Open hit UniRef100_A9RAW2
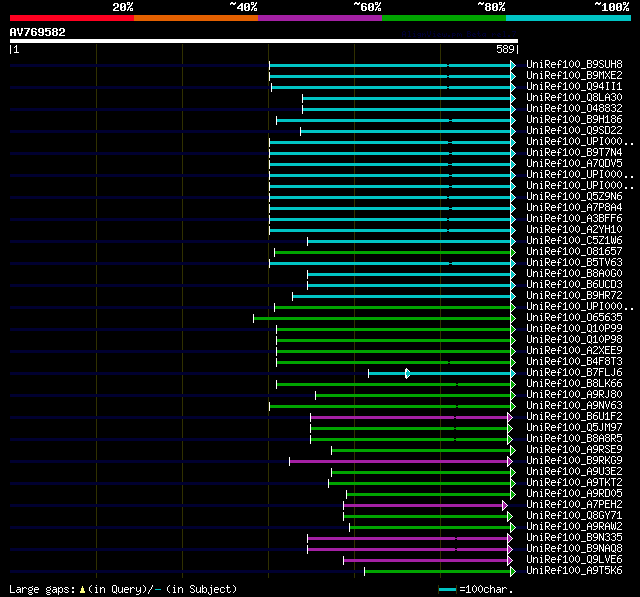This screenshot has height=597, width=640. pos(574,527)
